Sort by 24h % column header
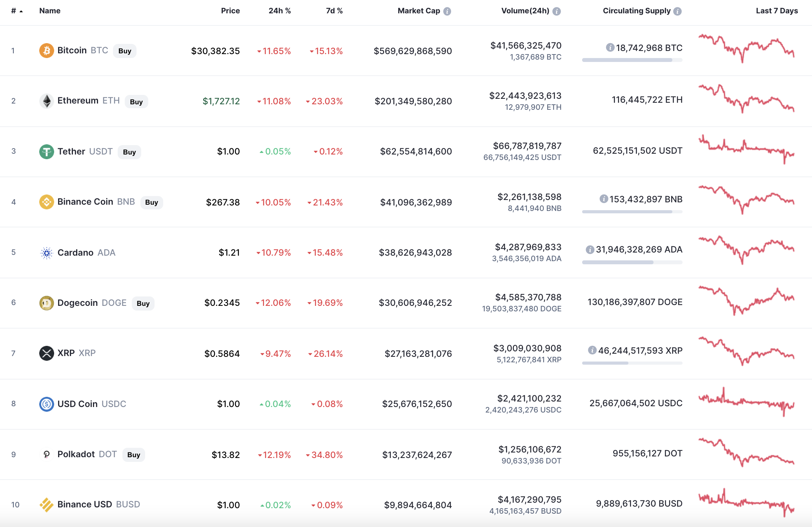812x527 pixels. (x=279, y=11)
